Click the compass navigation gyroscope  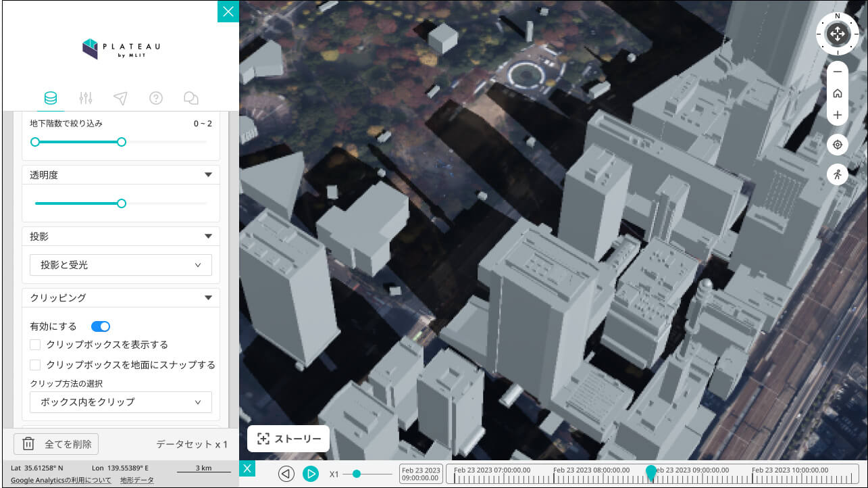(x=837, y=34)
